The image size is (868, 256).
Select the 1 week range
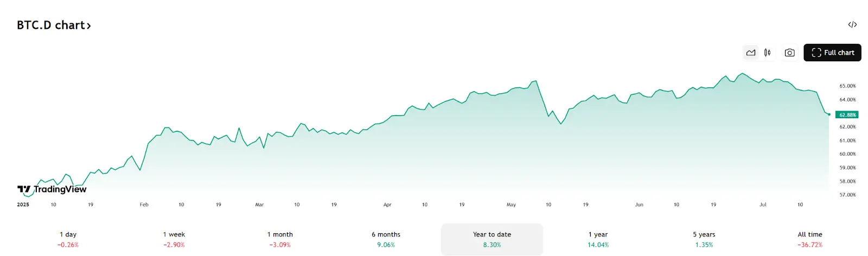174,239
